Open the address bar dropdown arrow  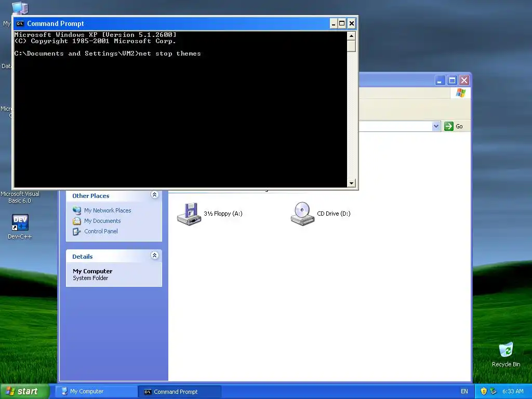click(x=436, y=126)
